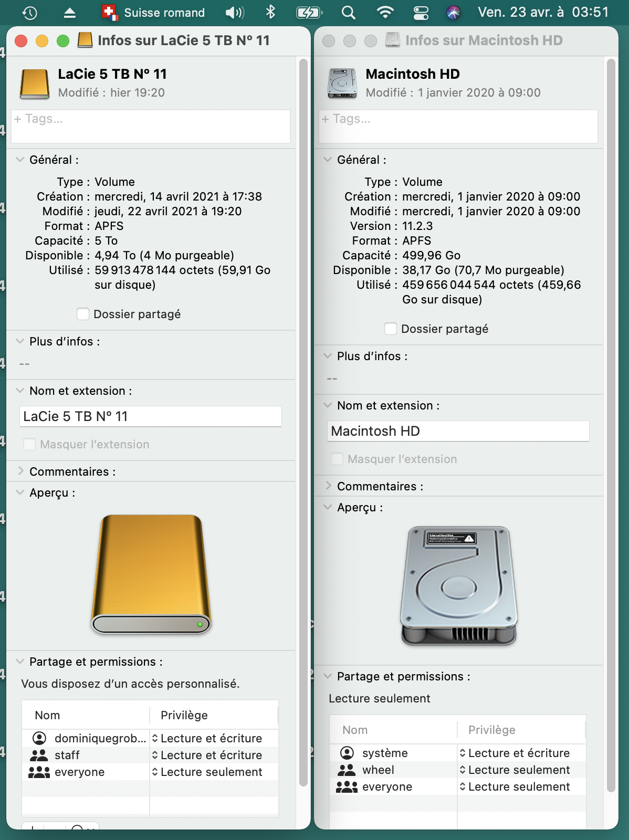Click Privilège column header in LaCie table

[x=214, y=715]
